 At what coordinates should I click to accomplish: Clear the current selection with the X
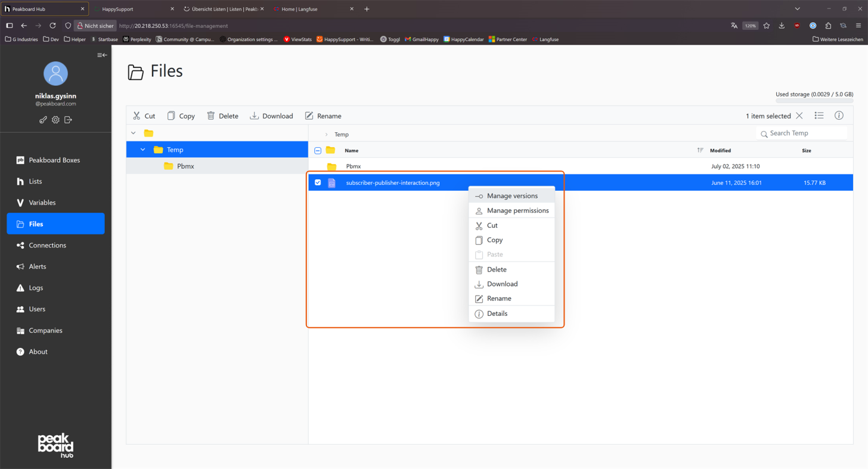click(x=799, y=116)
